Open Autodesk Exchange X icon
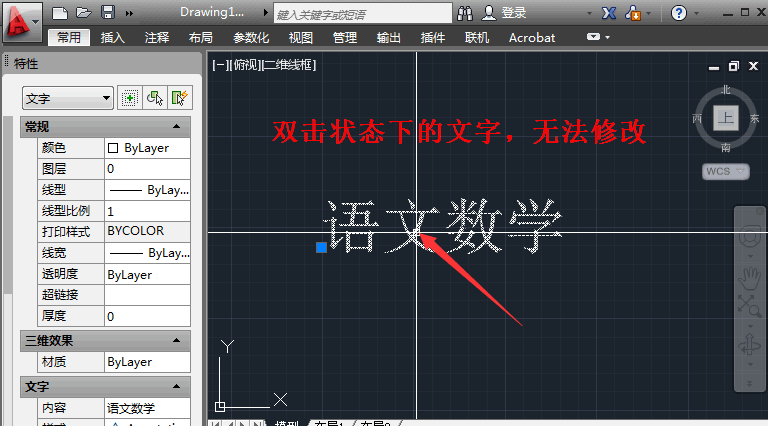The image size is (768, 426). [609, 13]
